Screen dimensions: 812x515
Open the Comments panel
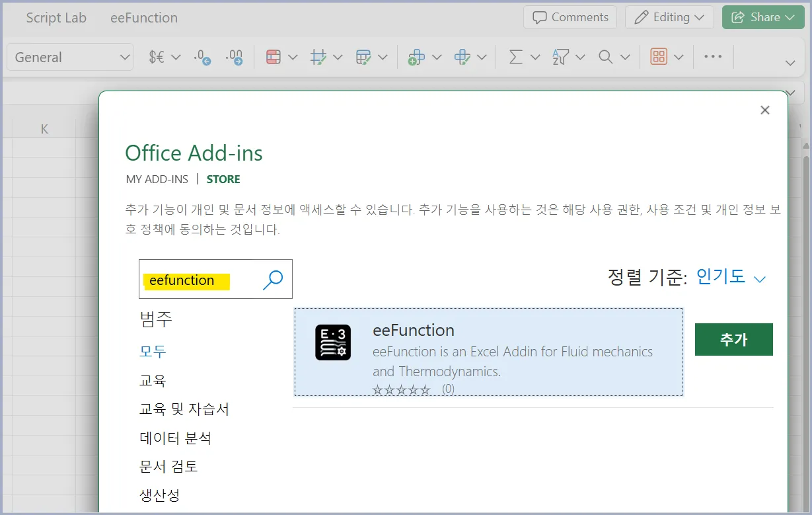[570, 17]
